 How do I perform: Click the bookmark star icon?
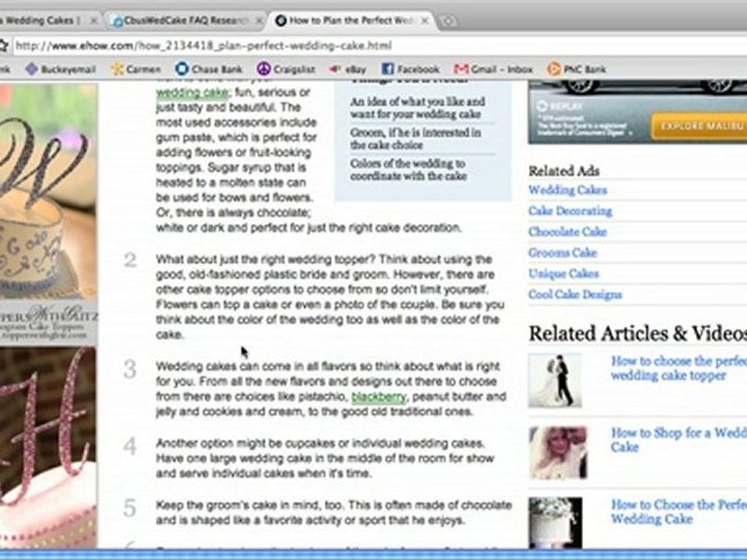(x=3, y=46)
